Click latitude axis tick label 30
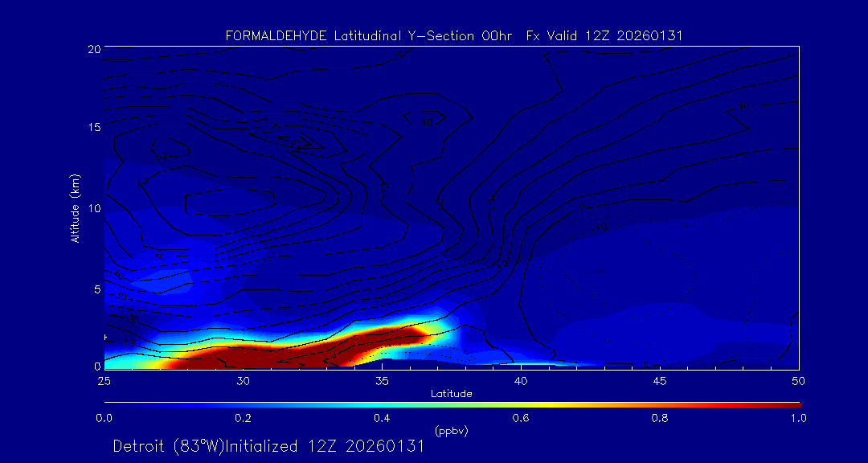The width and height of the screenshot is (868, 463). [x=243, y=381]
